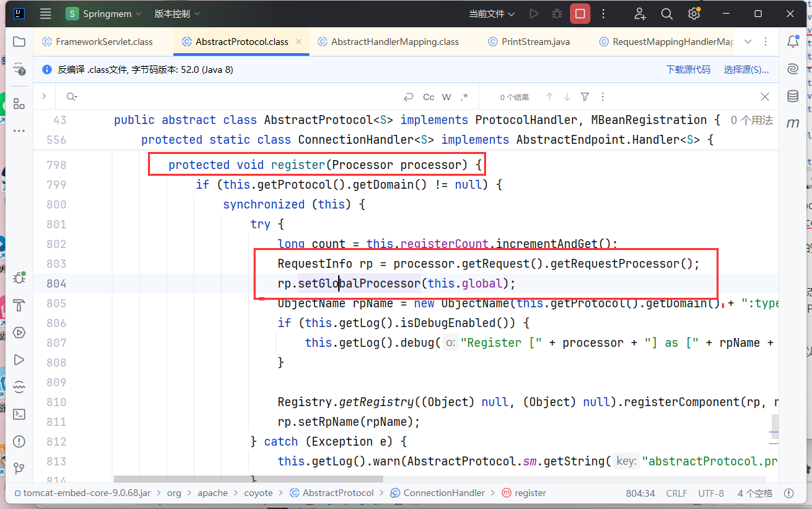The image size is (812, 509).
Task: Switch to the FrameworkServlet.class tab
Action: 104,42
